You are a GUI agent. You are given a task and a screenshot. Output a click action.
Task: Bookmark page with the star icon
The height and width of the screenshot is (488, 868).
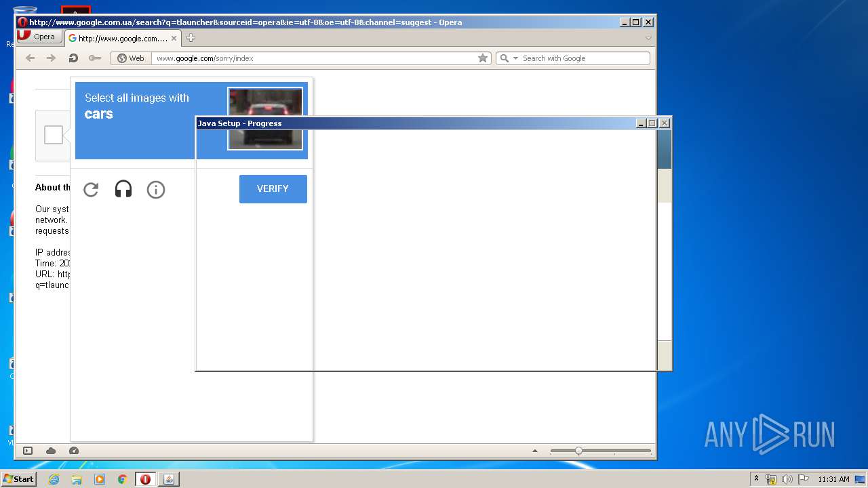[483, 58]
